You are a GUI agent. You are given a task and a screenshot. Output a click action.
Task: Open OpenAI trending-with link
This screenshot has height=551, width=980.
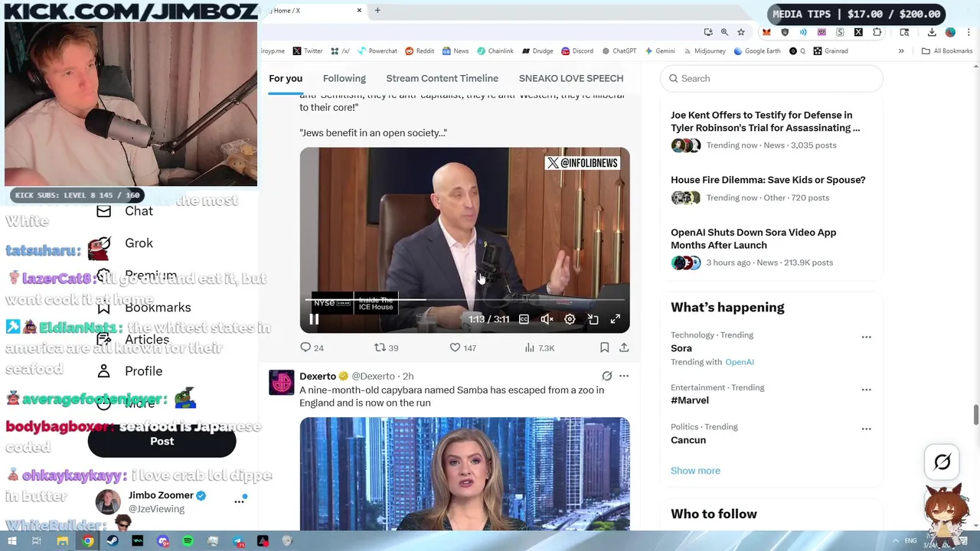[x=740, y=362]
